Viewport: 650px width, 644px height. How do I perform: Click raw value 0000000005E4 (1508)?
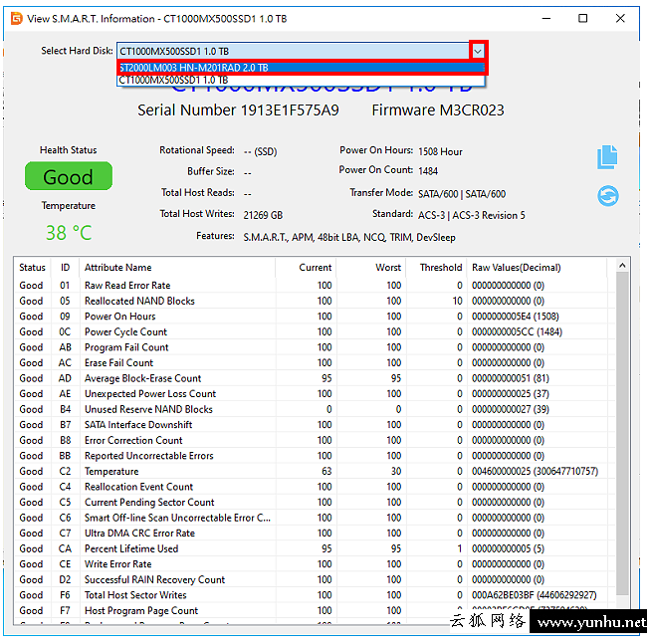(x=516, y=317)
